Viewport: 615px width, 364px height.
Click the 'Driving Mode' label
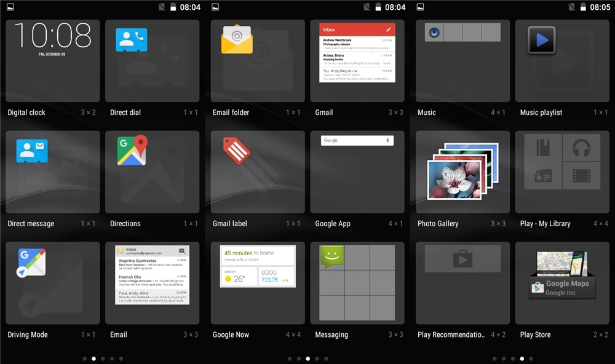coord(28,334)
